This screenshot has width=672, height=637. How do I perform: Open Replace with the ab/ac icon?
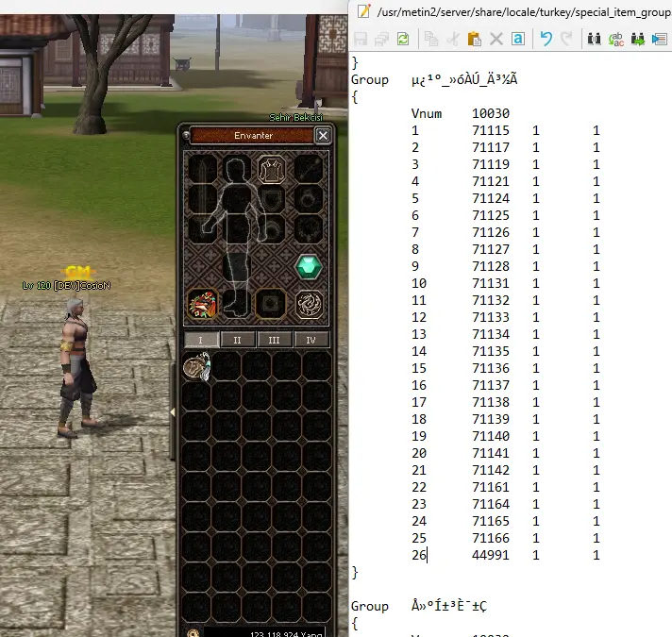pyautogui.click(x=616, y=39)
